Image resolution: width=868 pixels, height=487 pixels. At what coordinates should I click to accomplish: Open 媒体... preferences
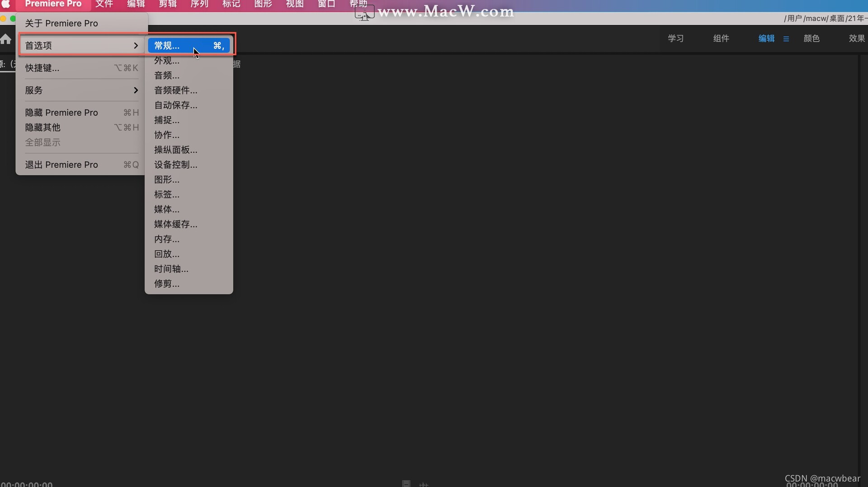pyautogui.click(x=189, y=209)
